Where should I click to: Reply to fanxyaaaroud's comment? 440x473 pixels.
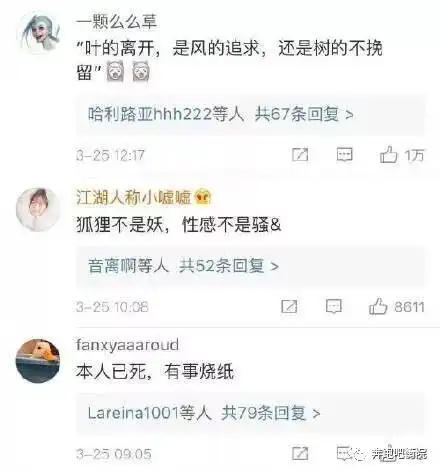[x=344, y=453]
